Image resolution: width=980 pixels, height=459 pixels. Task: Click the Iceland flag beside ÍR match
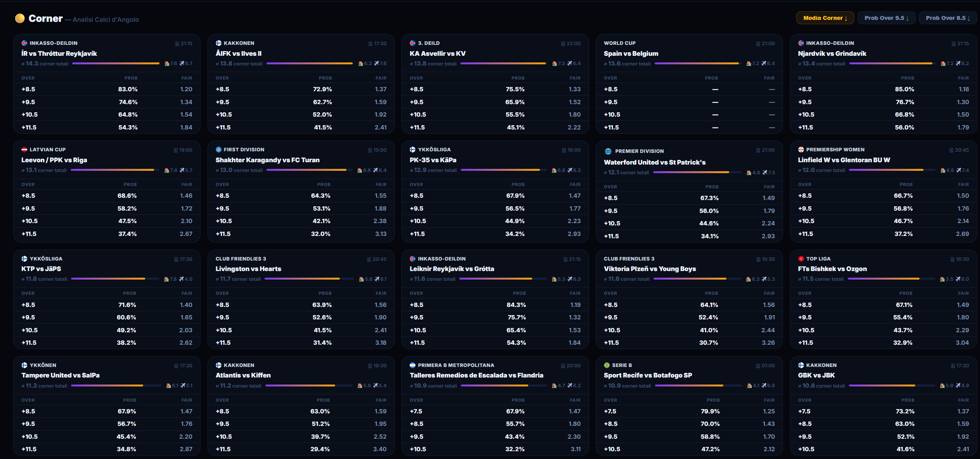tap(24, 43)
